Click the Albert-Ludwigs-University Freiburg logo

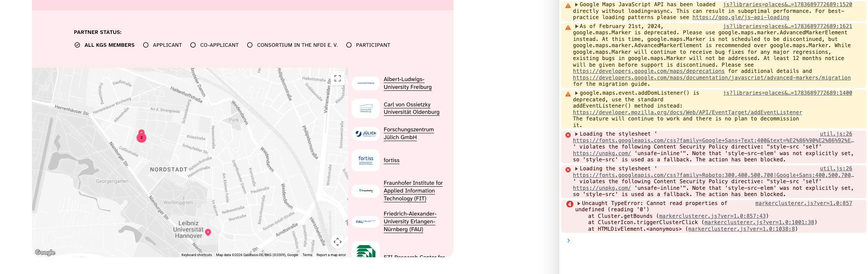pyautogui.click(x=366, y=83)
